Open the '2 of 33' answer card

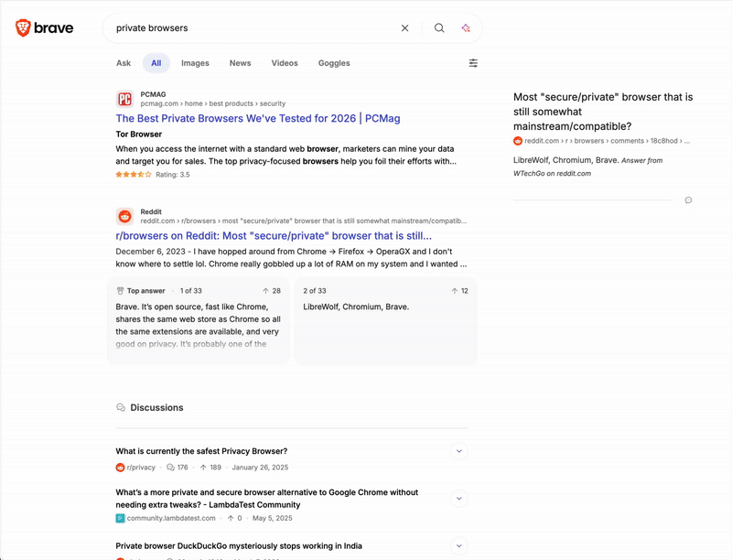[x=385, y=320]
